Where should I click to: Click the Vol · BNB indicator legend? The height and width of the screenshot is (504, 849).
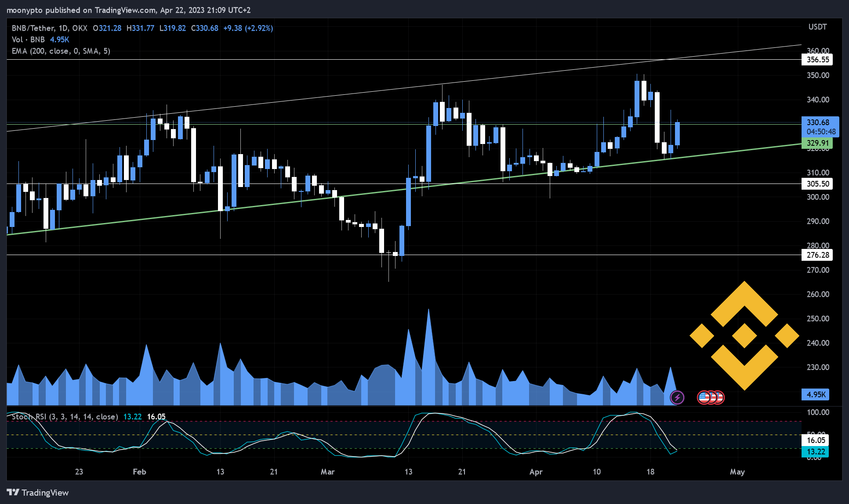pos(28,40)
